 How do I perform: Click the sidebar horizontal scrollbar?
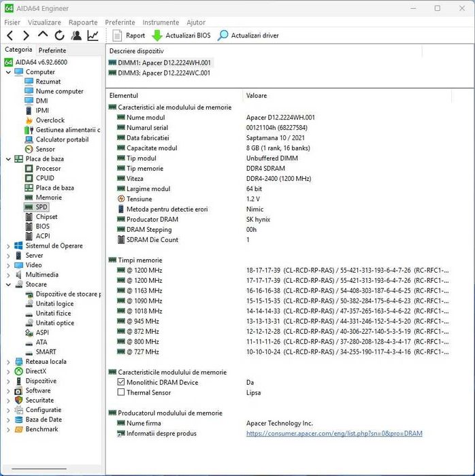point(39,469)
